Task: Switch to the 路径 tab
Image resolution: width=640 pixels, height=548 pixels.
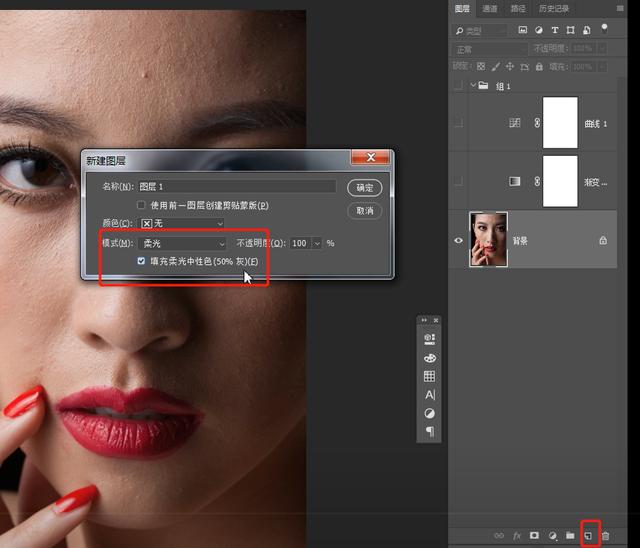Action: coord(518,9)
